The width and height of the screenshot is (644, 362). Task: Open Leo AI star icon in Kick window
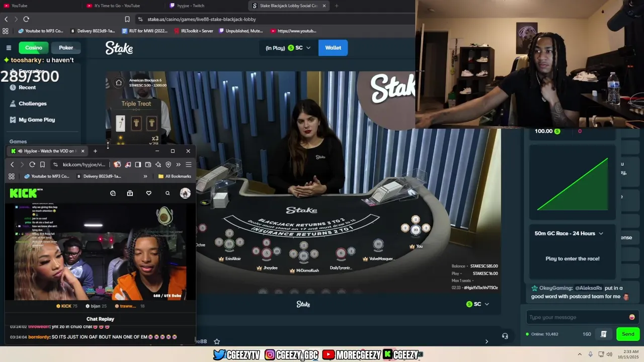158,164
